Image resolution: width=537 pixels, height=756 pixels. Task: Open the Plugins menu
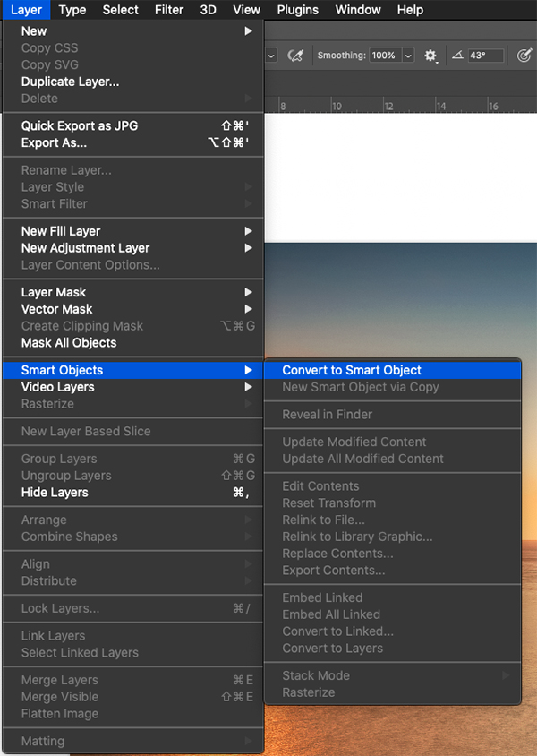[x=297, y=10]
